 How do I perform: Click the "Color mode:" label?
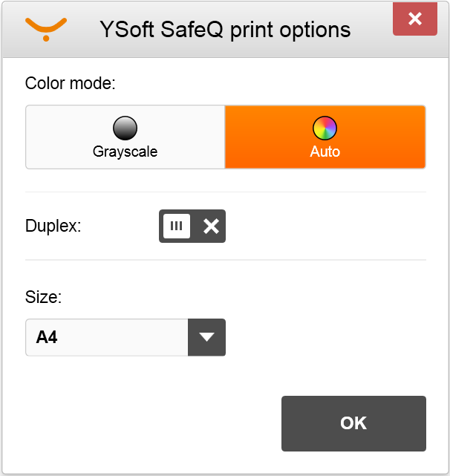pos(71,82)
